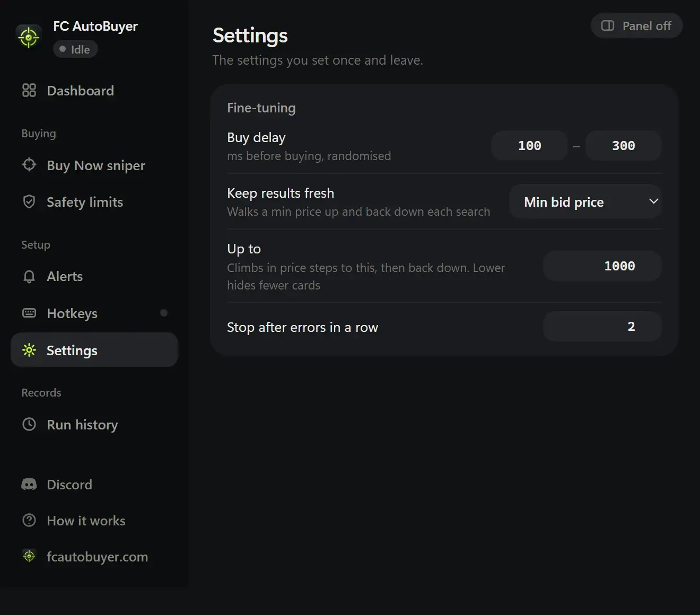Viewport: 700px width, 615px height.
Task: Click the Settings page heading
Action: [x=250, y=36]
